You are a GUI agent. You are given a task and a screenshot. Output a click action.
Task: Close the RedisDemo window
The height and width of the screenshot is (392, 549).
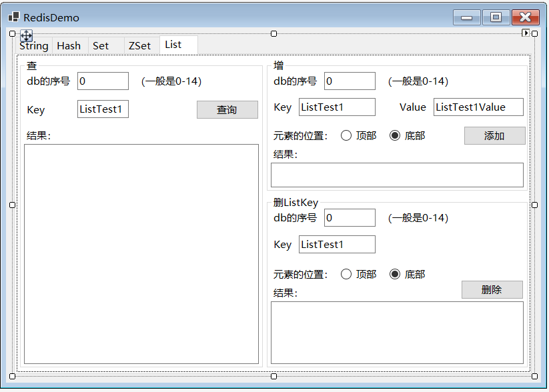pos(526,17)
